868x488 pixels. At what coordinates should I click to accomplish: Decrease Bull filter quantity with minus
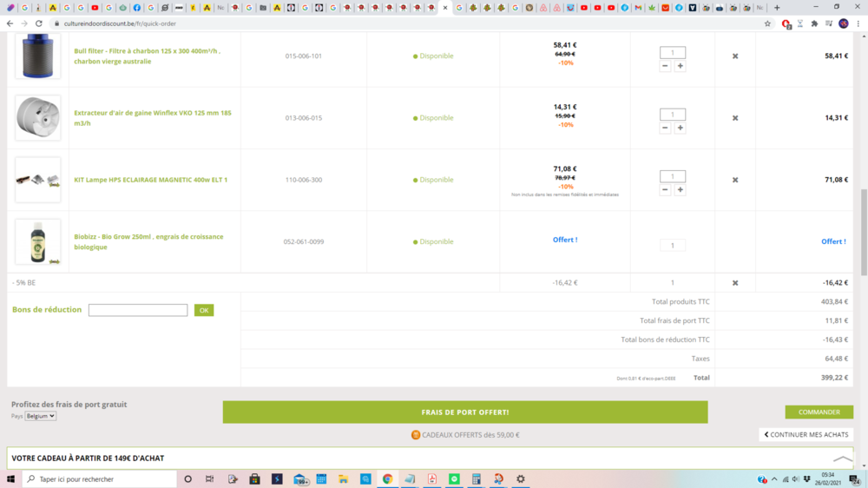point(665,66)
